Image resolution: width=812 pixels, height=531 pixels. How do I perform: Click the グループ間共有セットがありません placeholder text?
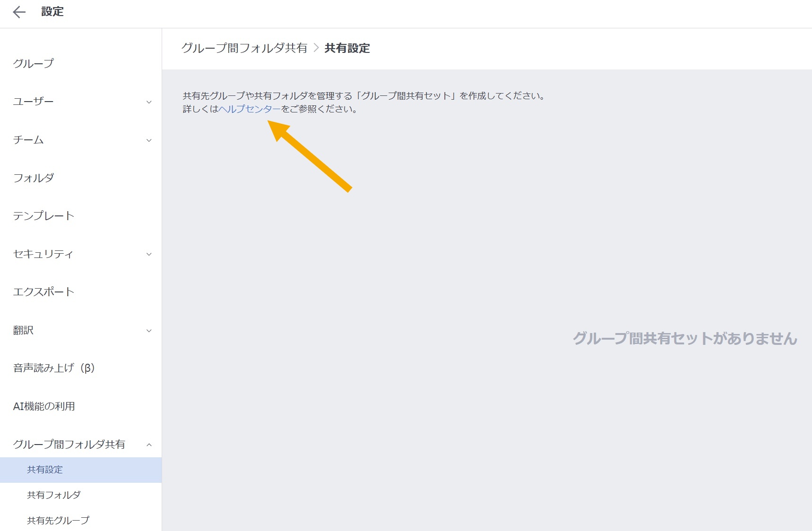[684, 338]
